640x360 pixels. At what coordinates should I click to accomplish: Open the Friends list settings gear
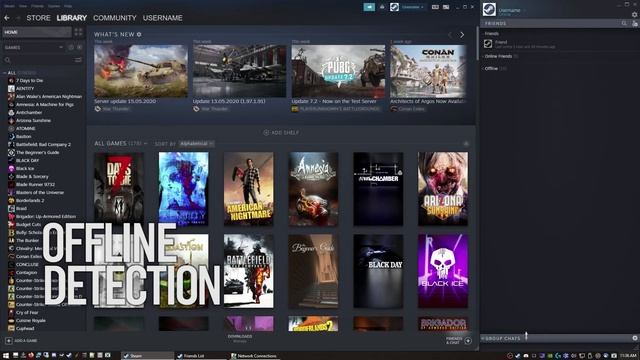click(x=635, y=15)
